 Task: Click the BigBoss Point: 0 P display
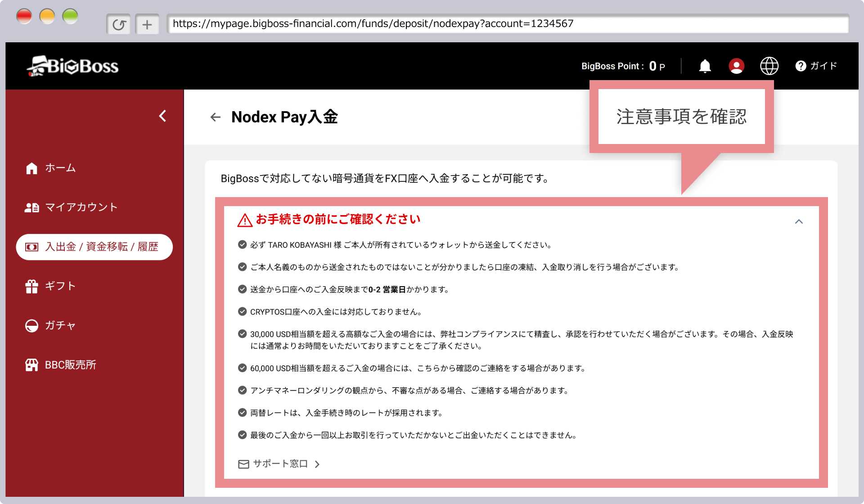pyautogui.click(x=623, y=66)
